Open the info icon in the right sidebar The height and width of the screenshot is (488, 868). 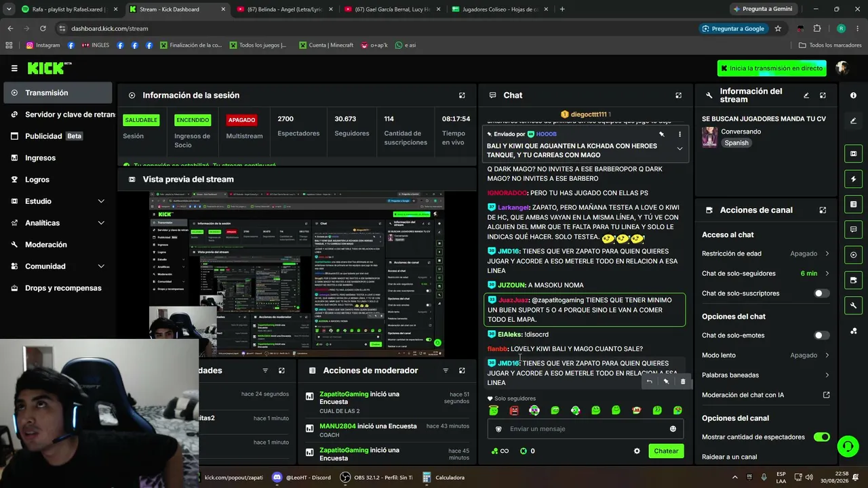853,96
